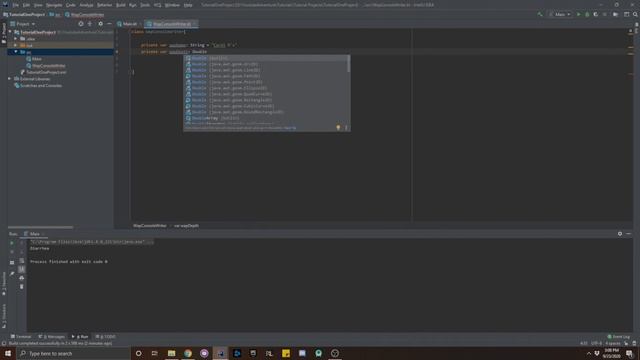Open the Tools menu
Screen dimensions: 640x360
pos(145,5)
